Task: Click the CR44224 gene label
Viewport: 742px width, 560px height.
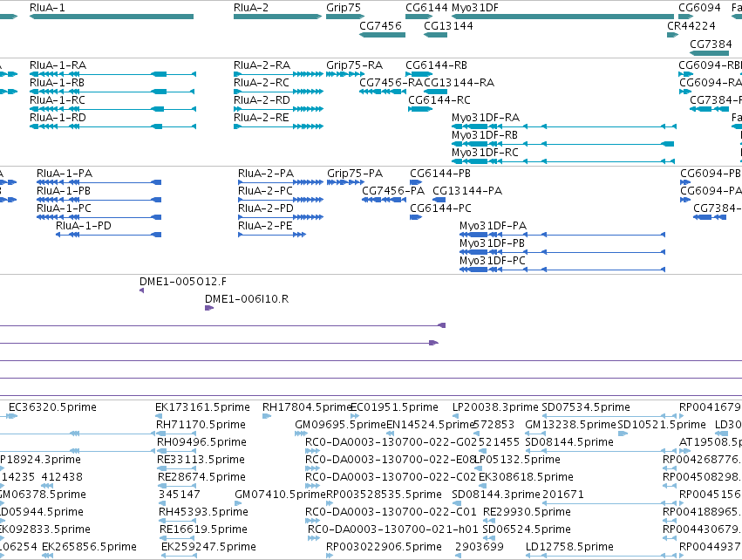Action: [691, 25]
